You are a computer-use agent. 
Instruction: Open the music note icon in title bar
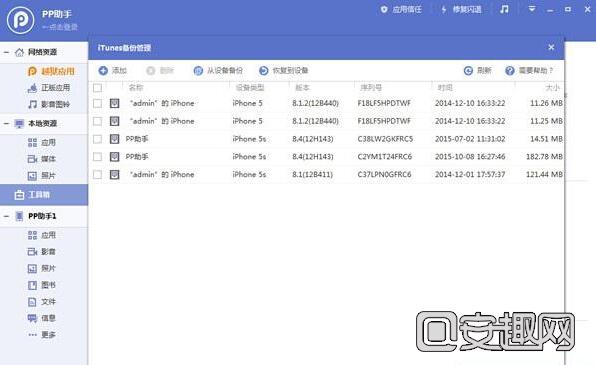click(504, 9)
